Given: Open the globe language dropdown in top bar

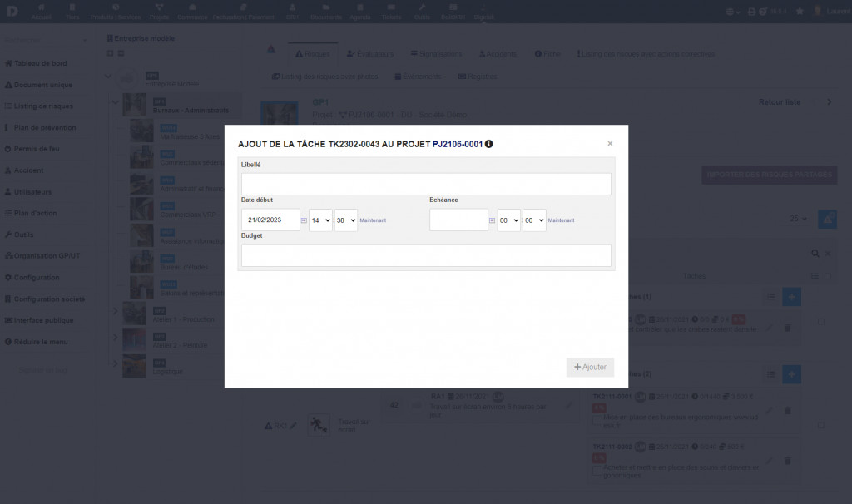Looking at the screenshot, I should pos(733,12).
